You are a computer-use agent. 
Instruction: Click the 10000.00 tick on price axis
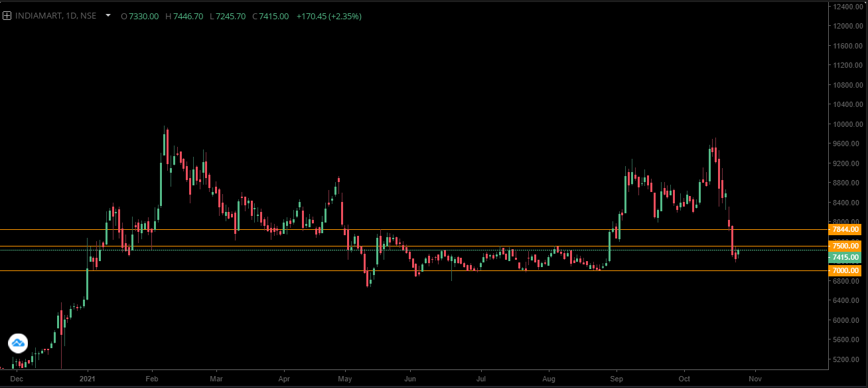click(848, 124)
